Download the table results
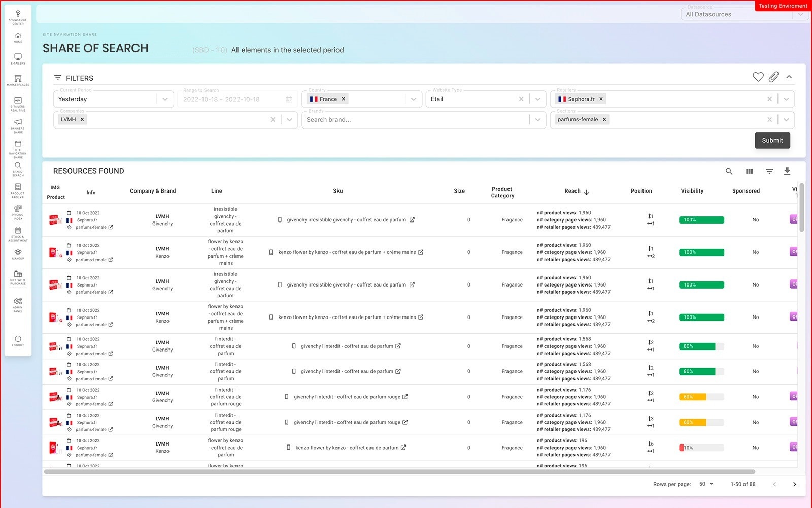 (787, 171)
